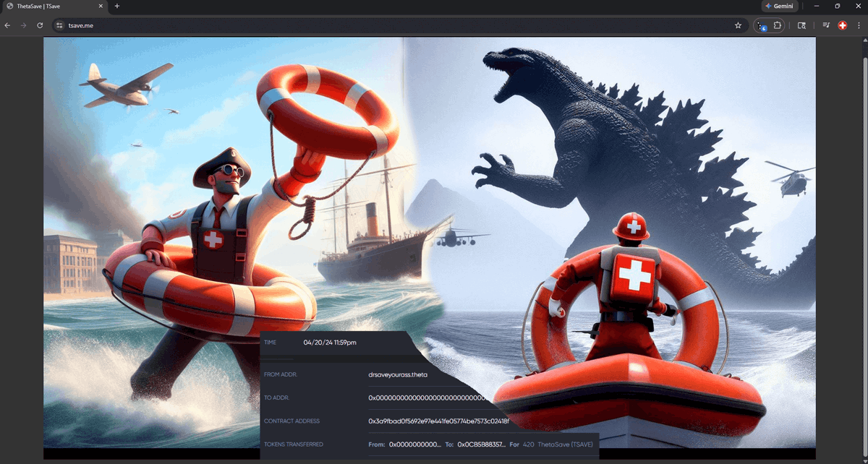Click the from address drsaveyourass.theta
Viewport: 868px width, 464px height.
click(398, 374)
